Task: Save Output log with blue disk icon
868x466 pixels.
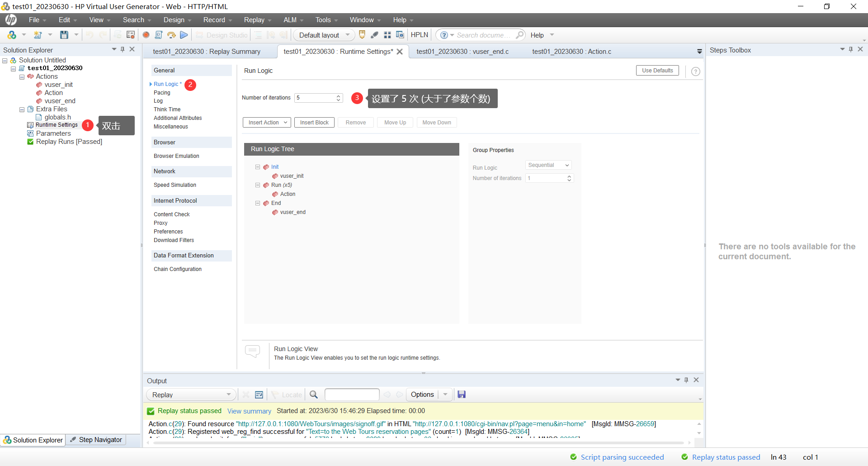Action: 462,395
